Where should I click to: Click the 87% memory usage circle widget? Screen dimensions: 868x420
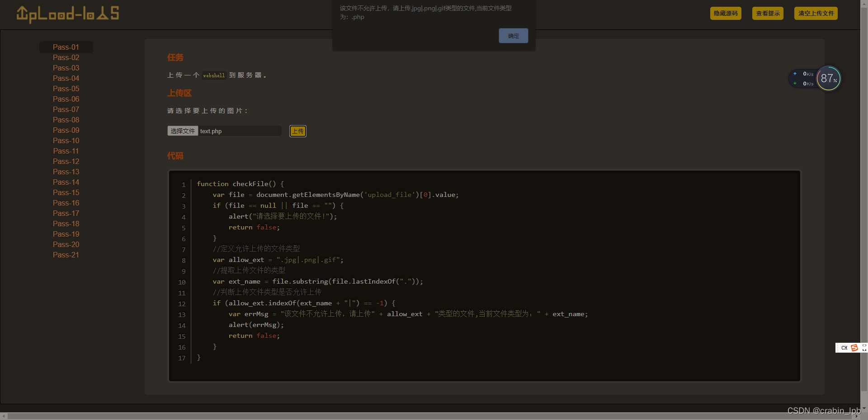829,79
